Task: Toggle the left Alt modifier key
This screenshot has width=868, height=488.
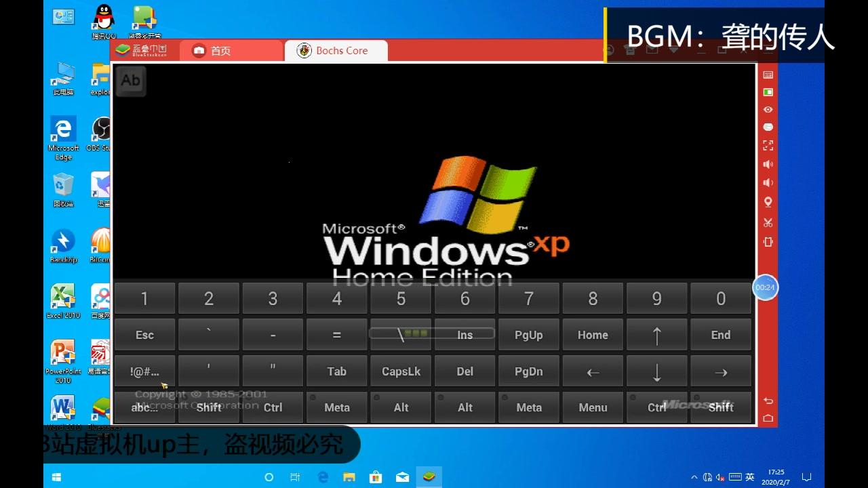Action: [x=401, y=407]
